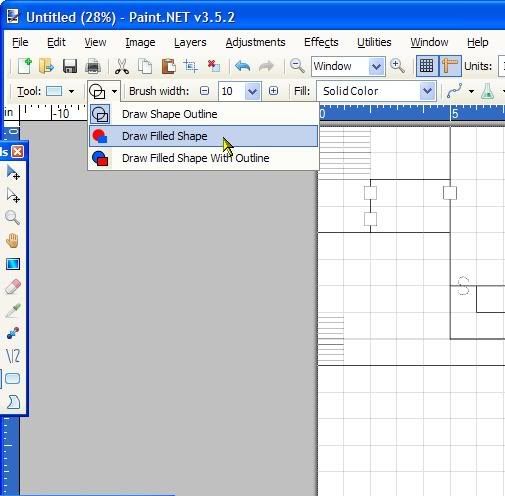Open the View menu

point(95,42)
